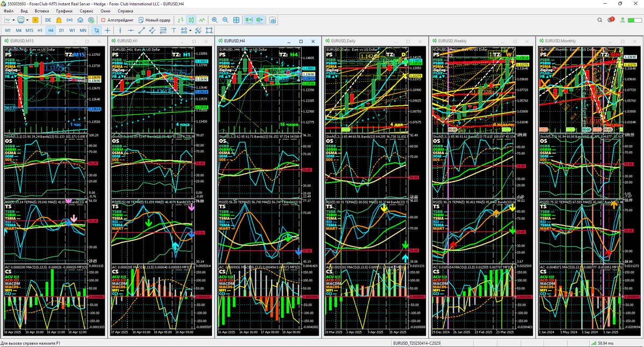Select the equidistant channel tool

[x=152, y=31]
